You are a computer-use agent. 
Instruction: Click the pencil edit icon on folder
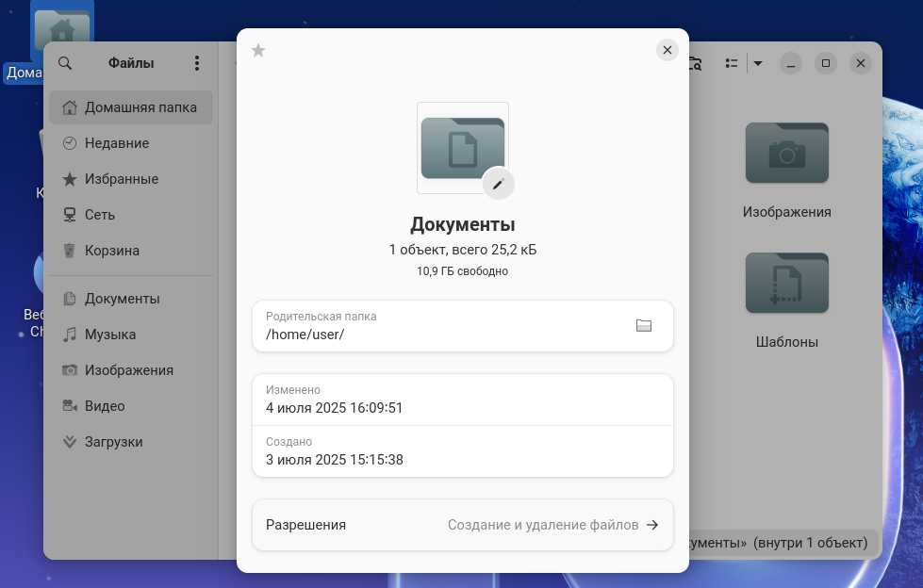pos(499,184)
